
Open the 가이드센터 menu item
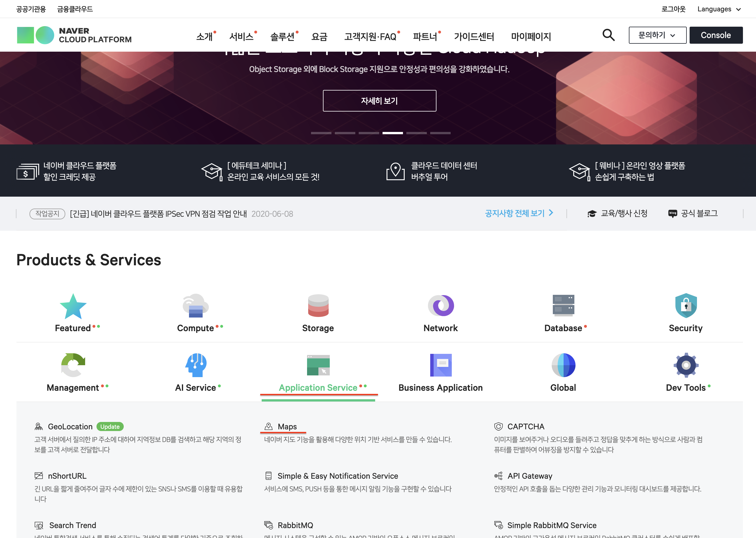pyautogui.click(x=474, y=36)
